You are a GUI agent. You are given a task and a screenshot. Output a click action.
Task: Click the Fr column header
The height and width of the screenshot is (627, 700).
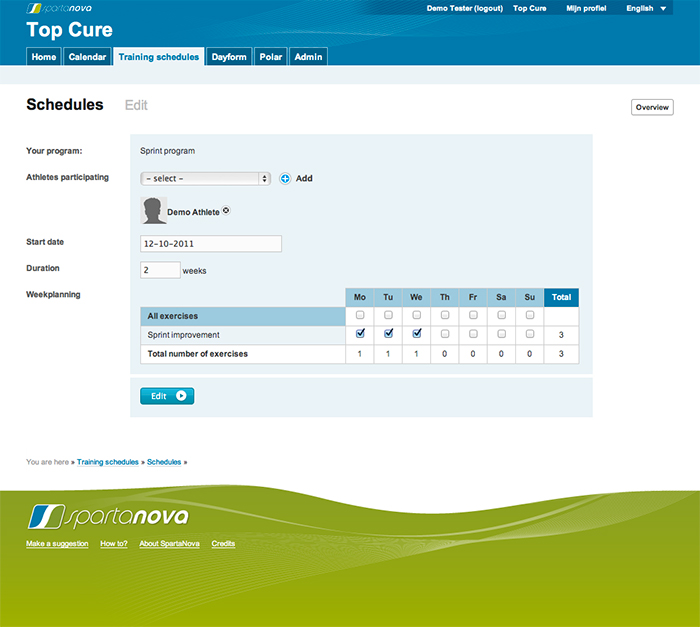tap(473, 297)
